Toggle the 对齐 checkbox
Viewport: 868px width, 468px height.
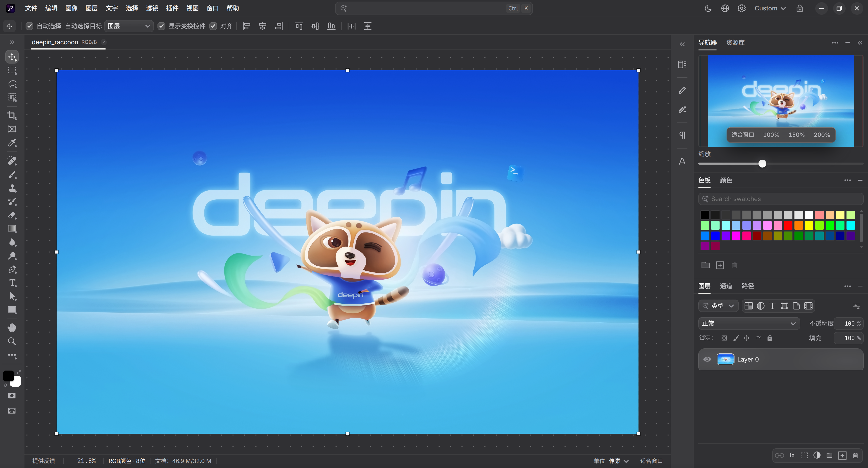(x=213, y=26)
